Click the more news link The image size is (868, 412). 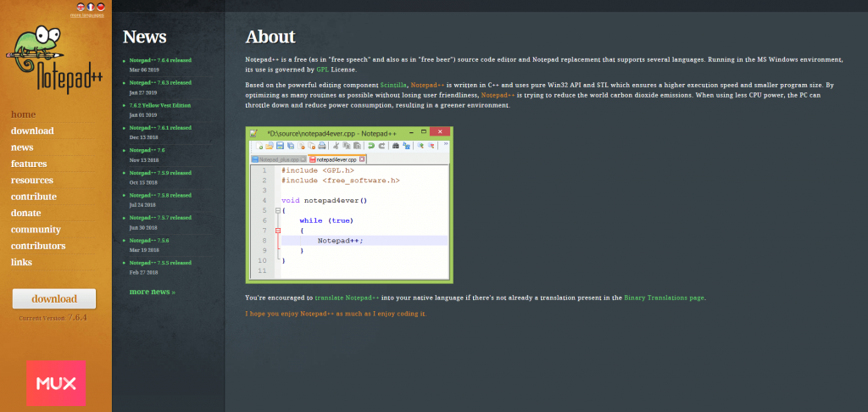(153, 292)
